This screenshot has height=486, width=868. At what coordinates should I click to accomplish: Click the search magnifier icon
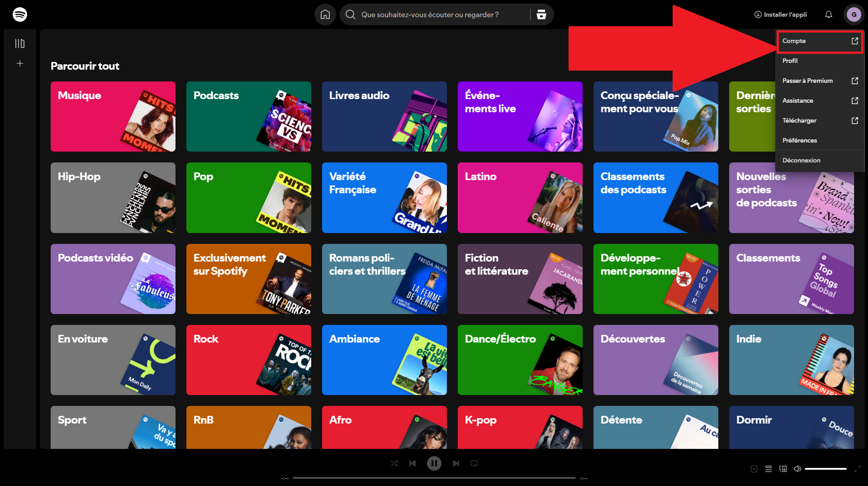350,14
